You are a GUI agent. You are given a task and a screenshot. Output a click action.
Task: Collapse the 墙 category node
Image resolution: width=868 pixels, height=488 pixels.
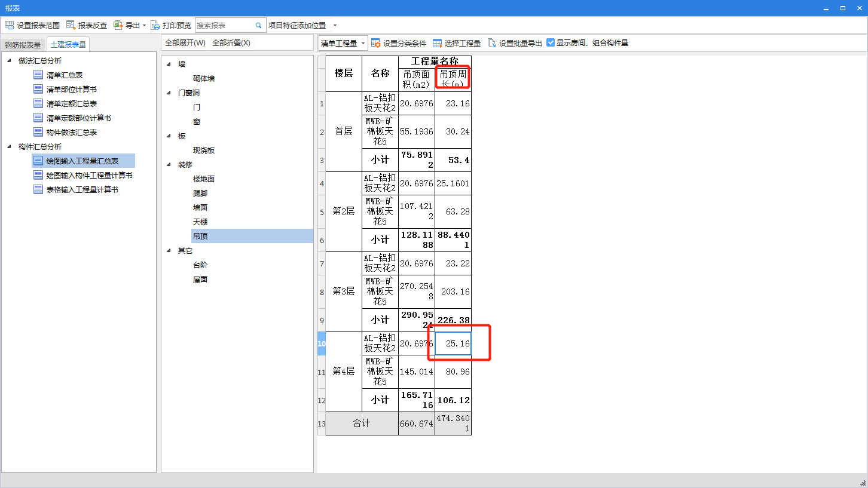[x=169, y=64]
